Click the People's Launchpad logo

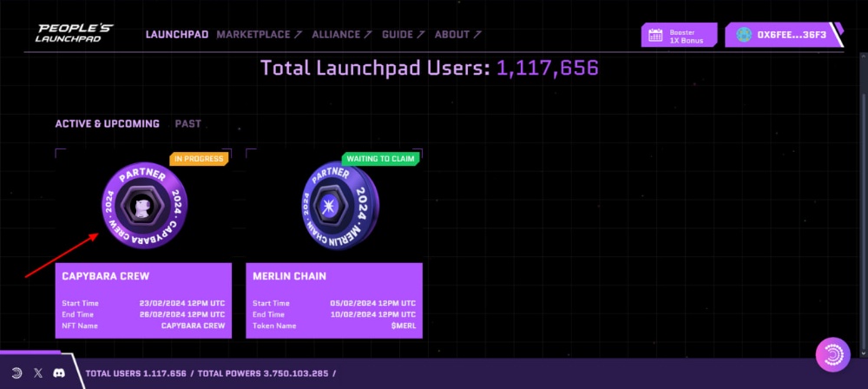[74, 33]
